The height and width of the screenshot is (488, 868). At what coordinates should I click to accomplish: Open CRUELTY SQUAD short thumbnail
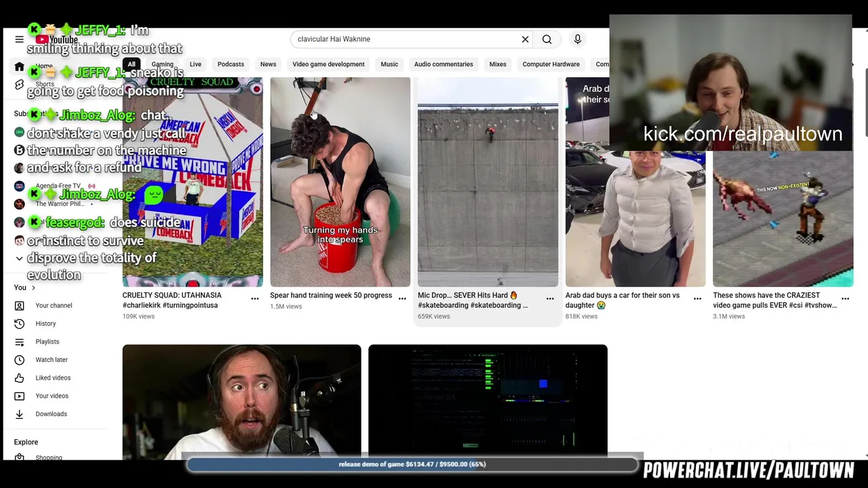[193, 182]
